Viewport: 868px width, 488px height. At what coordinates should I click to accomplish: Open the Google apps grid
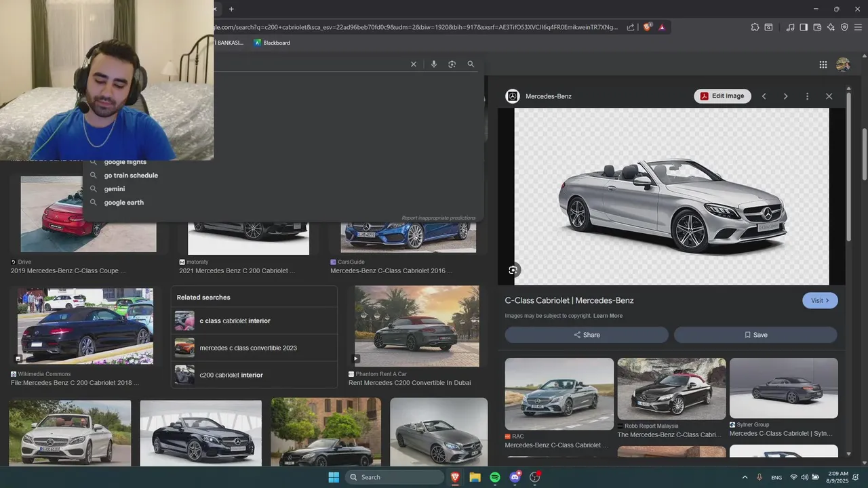823,64
